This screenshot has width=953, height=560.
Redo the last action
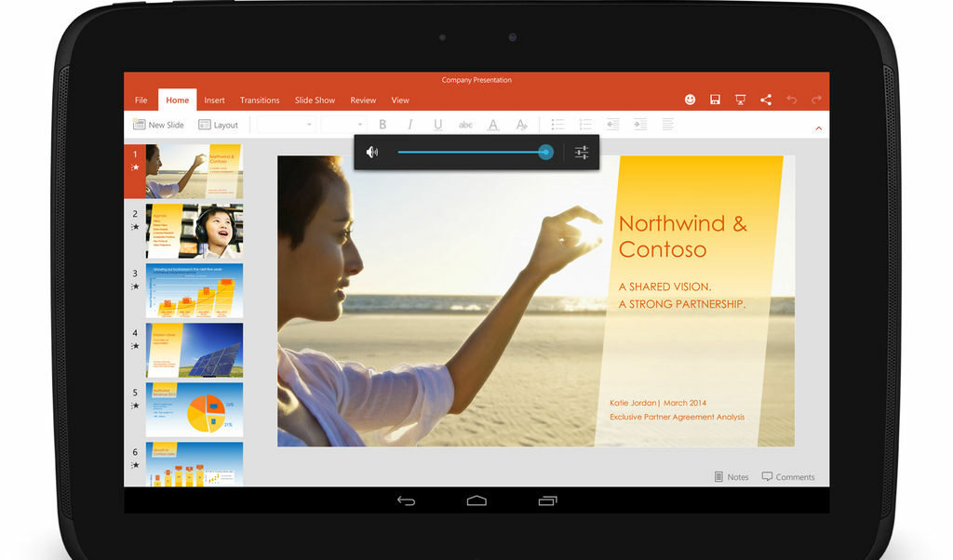(816, 99)
